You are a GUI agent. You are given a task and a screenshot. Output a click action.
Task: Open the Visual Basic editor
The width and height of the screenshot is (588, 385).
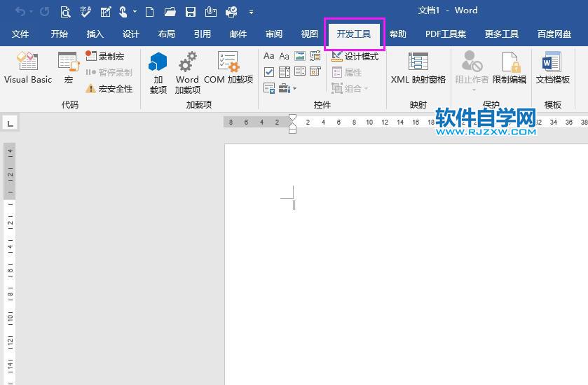click(28, 67)
